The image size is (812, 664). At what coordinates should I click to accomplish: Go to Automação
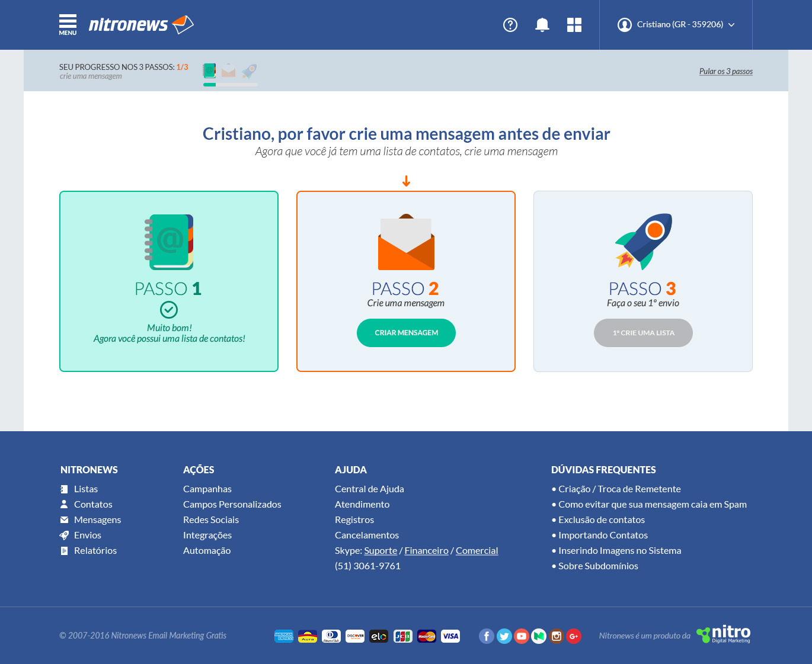pos(207,551)
